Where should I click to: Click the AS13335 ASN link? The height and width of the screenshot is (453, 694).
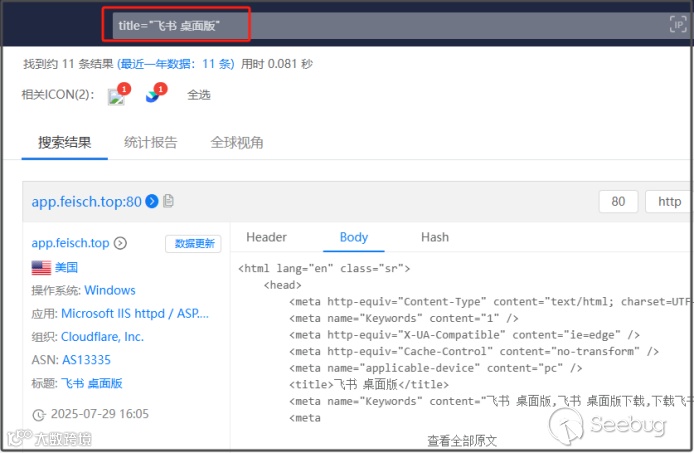[86, 360]
